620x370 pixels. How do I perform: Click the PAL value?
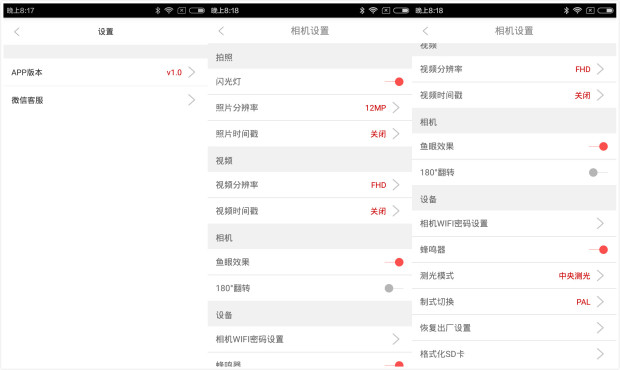click(583, 302)
